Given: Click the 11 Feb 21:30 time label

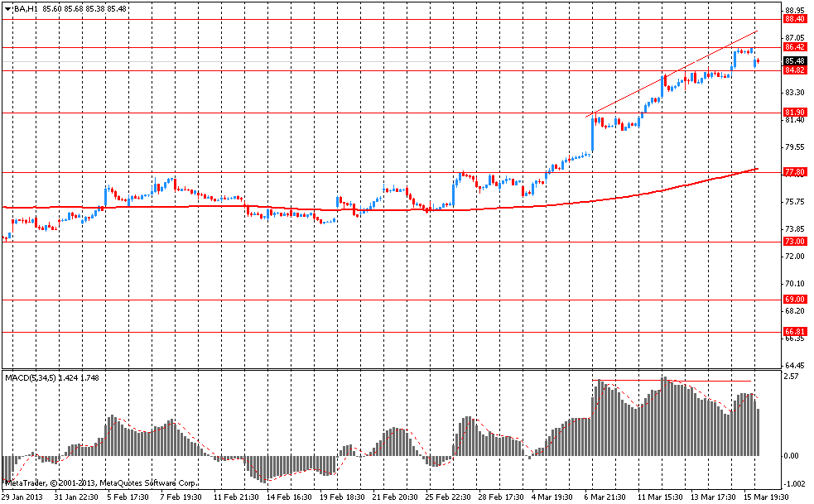Looking at the screenshot, I should pos(236,497).
